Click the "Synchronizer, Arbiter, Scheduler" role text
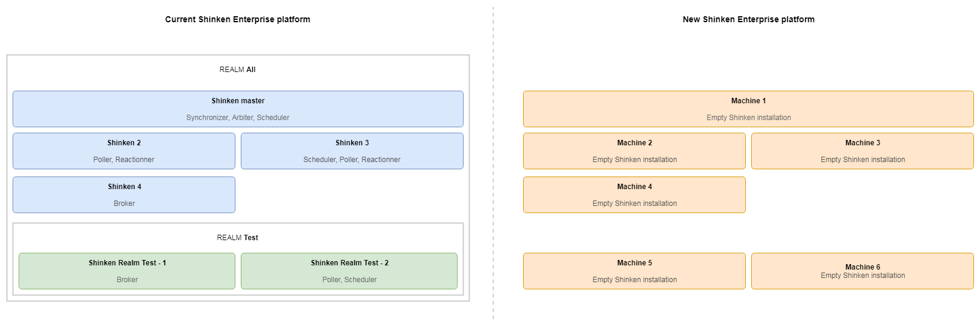This screenshot has width=980, height=326. 238,118
